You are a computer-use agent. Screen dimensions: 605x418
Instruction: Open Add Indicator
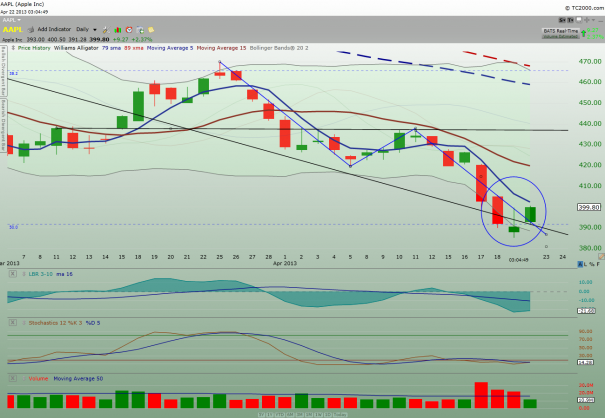click(54, 29)
